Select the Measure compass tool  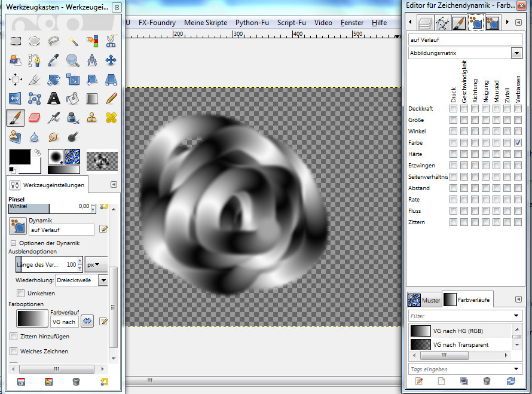pos(92,60)
